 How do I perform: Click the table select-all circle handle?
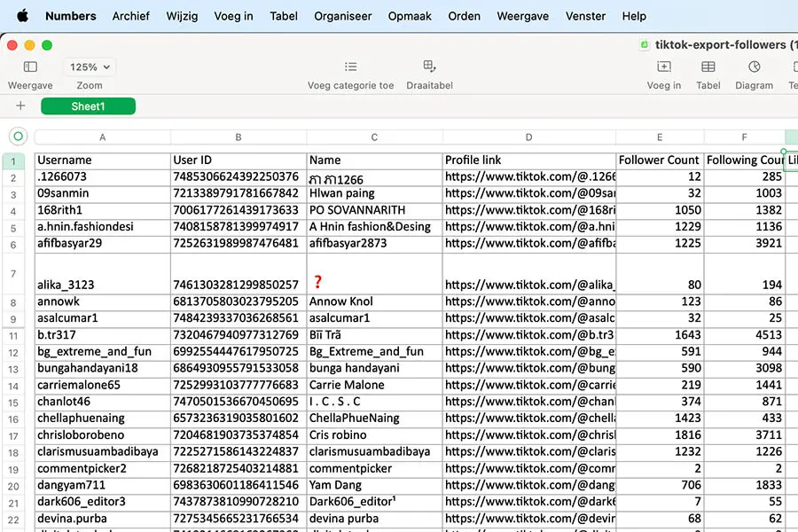[19, 137]
